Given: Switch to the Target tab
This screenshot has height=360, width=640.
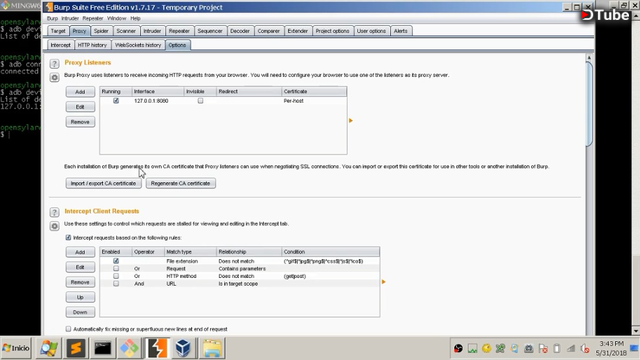Looking at the screenshot, I should 58,31.
